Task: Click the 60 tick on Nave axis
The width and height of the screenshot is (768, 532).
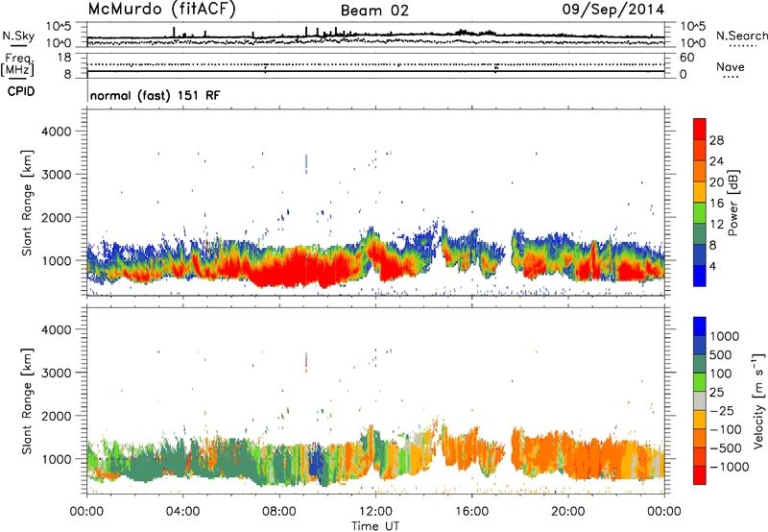Action: [686, 58]
